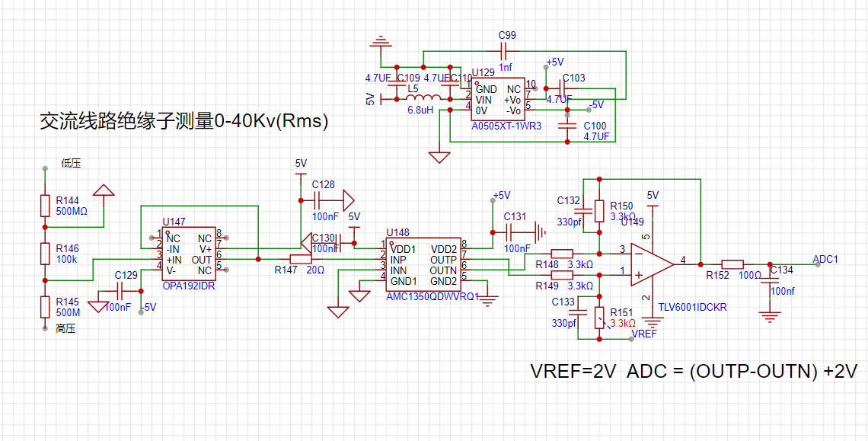Click the C103 designator text

[x=574, y=78]
